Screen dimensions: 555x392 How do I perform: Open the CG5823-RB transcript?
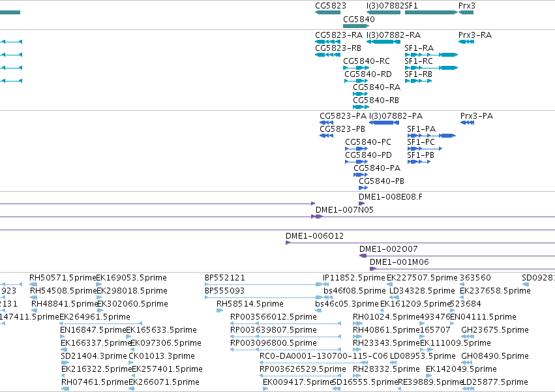coord(338,48)
